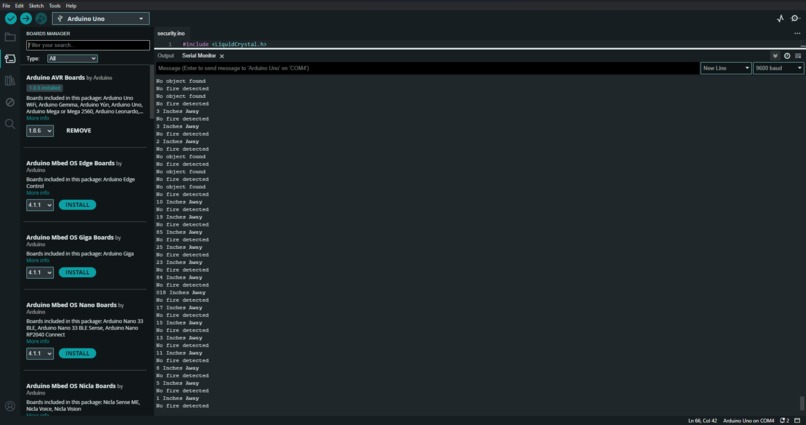Click the '85 Inches Away' output line
The height and width of the screenshot is (425, 806).
pos(179,232)
